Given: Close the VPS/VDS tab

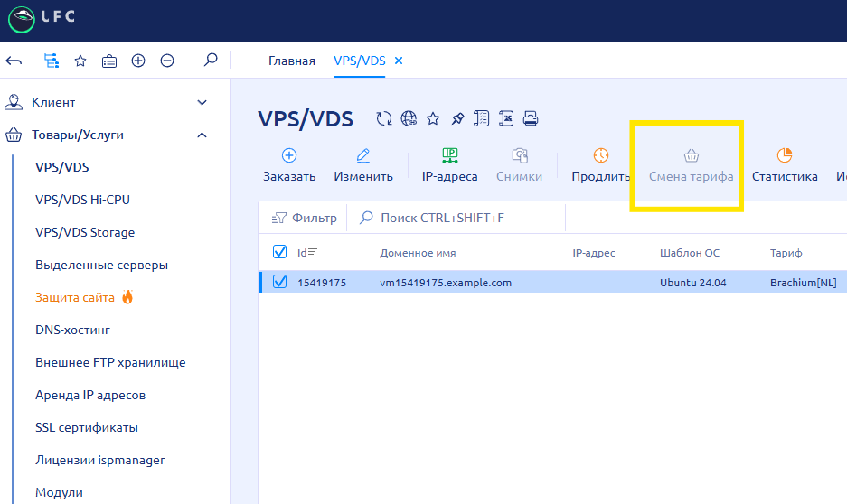Looking at the screenshot, I should [x=399, y=61].
